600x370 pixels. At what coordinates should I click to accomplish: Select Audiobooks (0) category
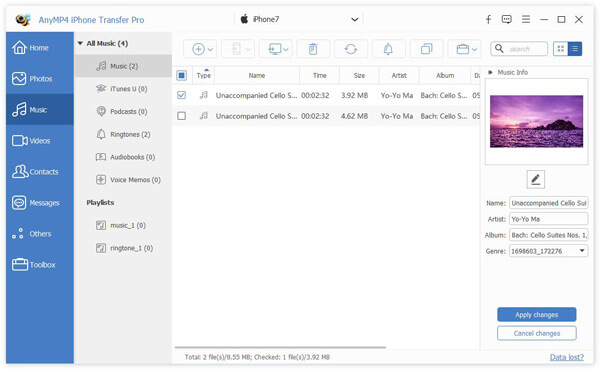tap(123, 157)
